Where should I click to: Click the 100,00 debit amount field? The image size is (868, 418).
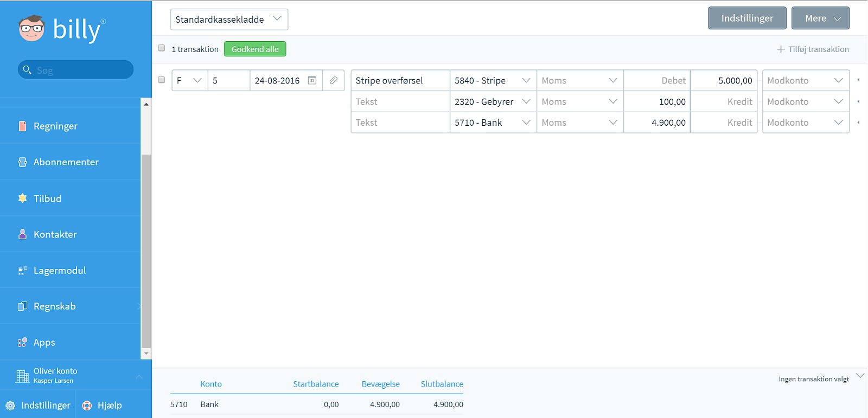coord(657,101)
